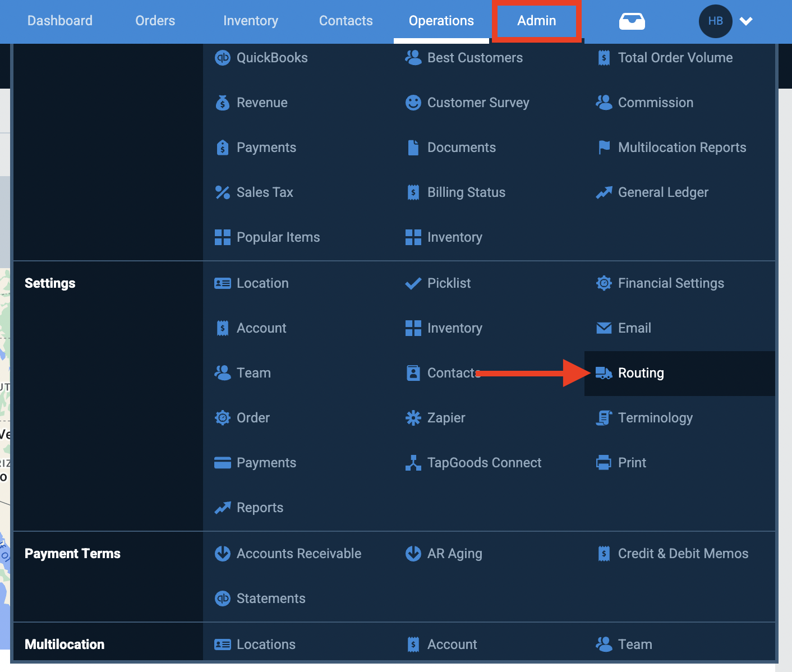Open the Contacts nav tab
Image resolution: width=792 pixels, height=672 pixels.
[346, 21]
